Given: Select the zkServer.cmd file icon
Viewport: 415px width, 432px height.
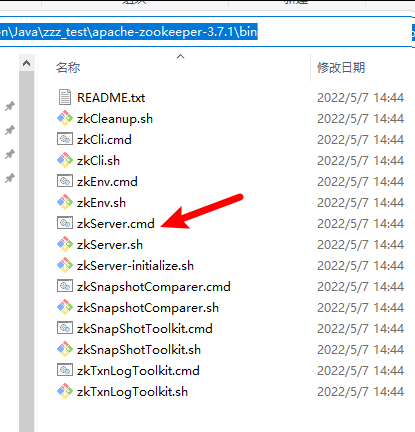Looking at the screenshot, I should point(65,223).
